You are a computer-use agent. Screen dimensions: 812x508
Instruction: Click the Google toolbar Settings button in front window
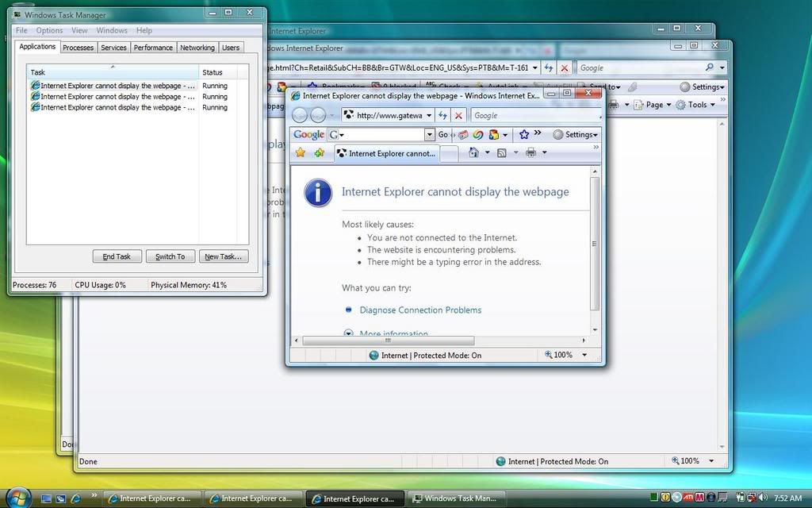[x=576, y=134]
